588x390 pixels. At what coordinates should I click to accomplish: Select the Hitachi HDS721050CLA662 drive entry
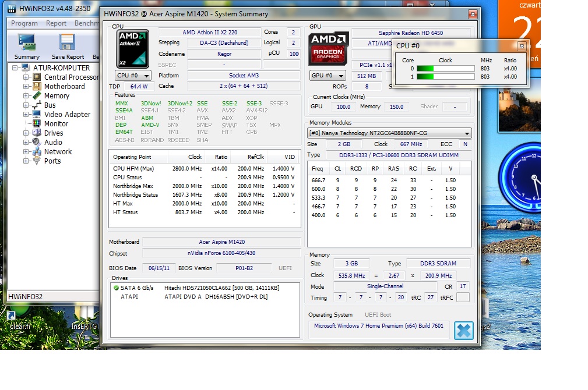pyautogui.click(x=205, y=288)
